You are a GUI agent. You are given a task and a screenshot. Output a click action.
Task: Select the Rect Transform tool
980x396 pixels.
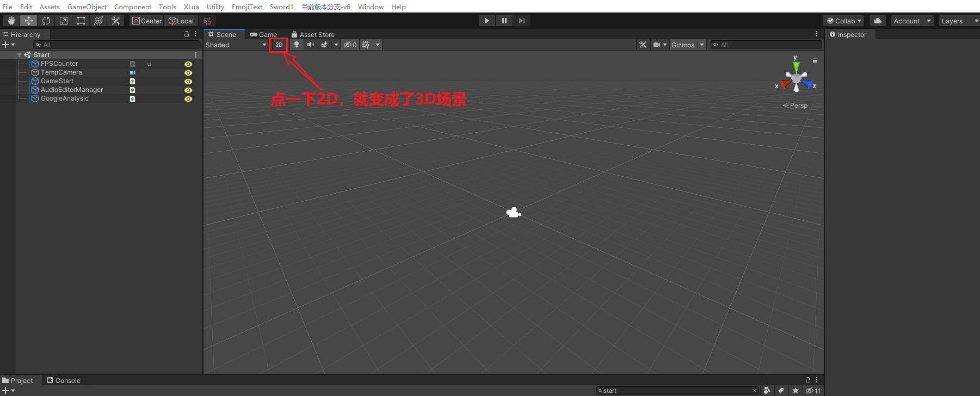(x=81, y=21)
